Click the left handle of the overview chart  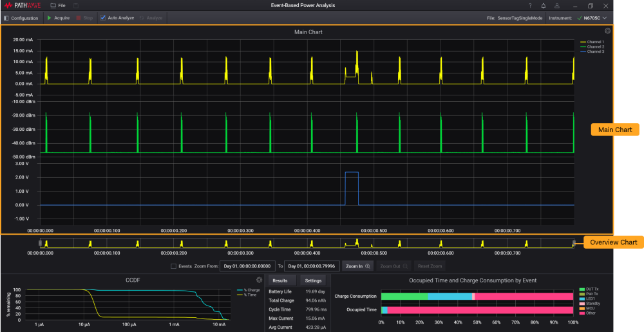point(41,243)
